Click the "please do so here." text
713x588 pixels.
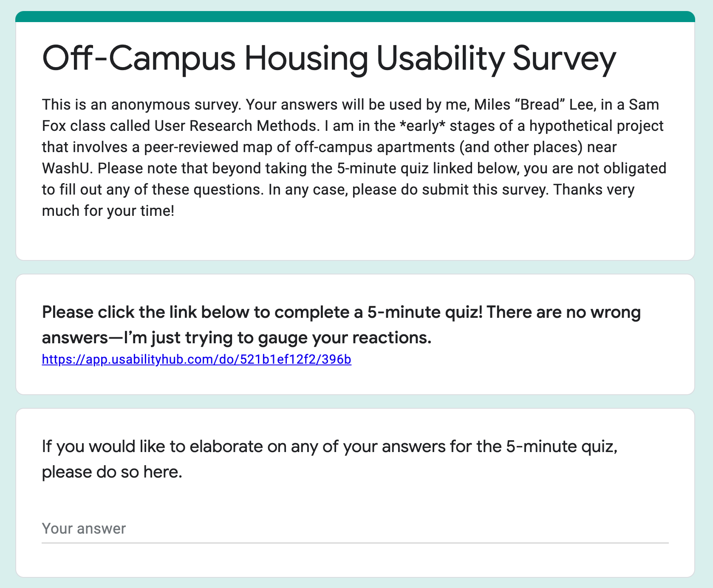pyautogui.click(x=112, y=472)
